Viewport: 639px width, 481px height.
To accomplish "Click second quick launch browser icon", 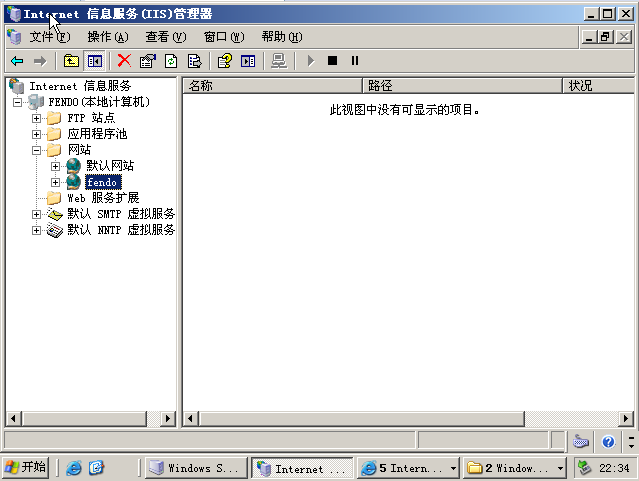I will 96,468.
